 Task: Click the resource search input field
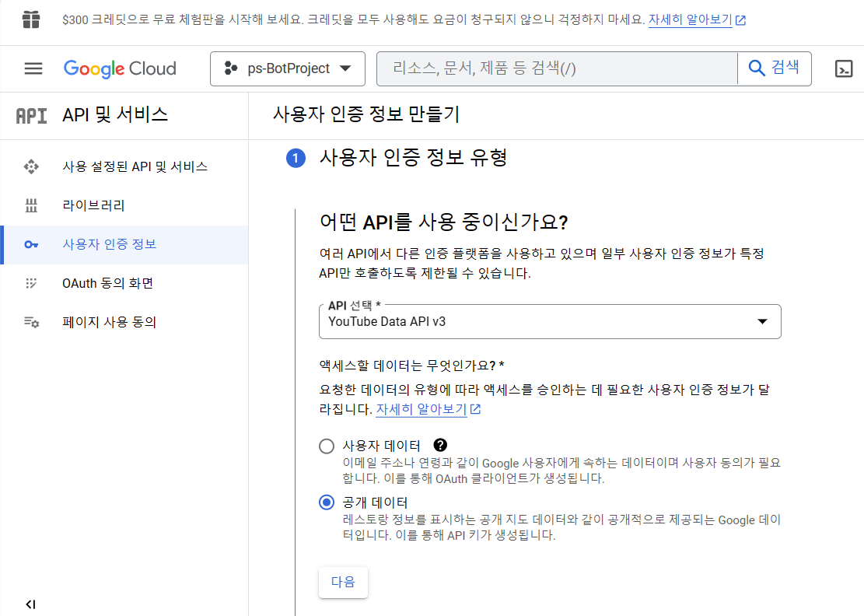pos(557,69)
